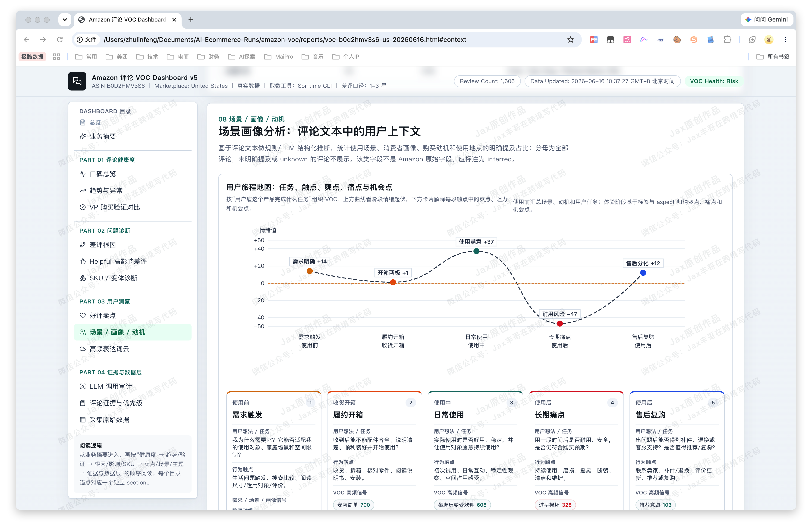812x531 pixels.
Task: Click the translate extension icon
Action: 627,40
